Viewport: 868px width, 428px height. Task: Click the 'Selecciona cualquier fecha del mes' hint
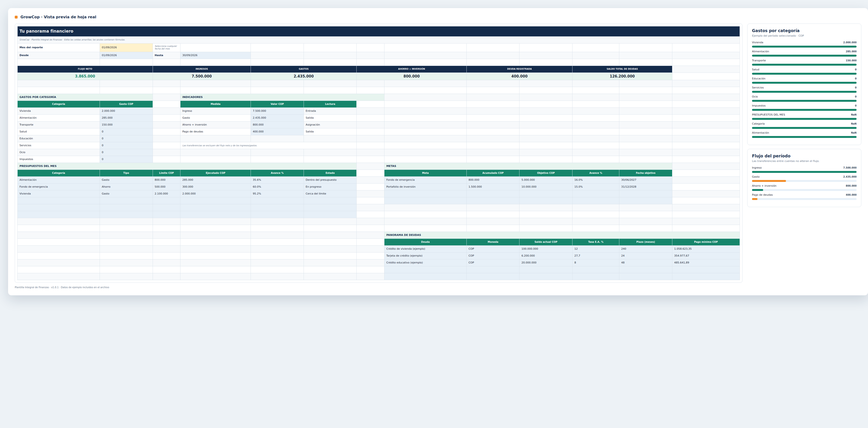tap(166, 48)
